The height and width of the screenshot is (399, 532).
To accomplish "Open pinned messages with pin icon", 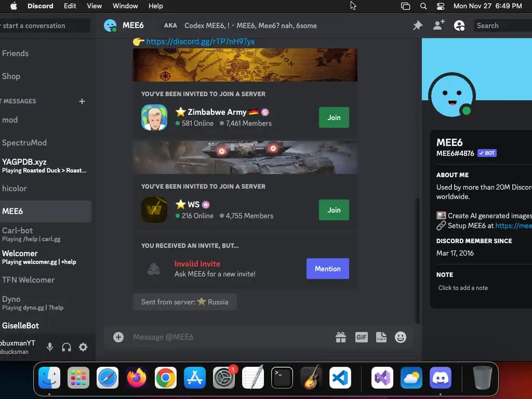I will coord(418,25).
